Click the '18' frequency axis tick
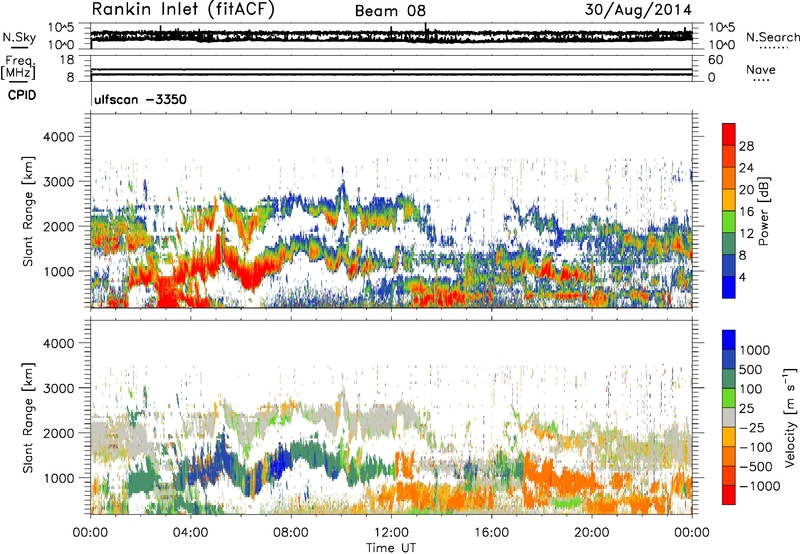The width and height of the screenshot is (800, 554). pos(67,60)
